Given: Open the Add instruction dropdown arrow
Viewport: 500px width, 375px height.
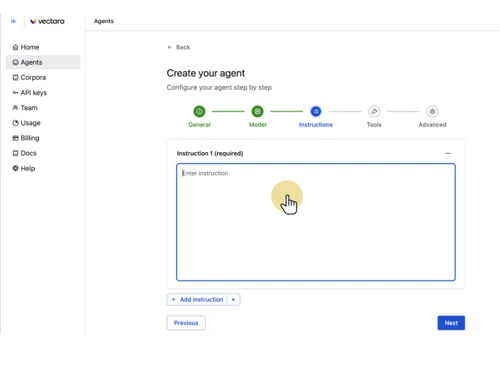Looking at the screenshot, I should [233, 300].
